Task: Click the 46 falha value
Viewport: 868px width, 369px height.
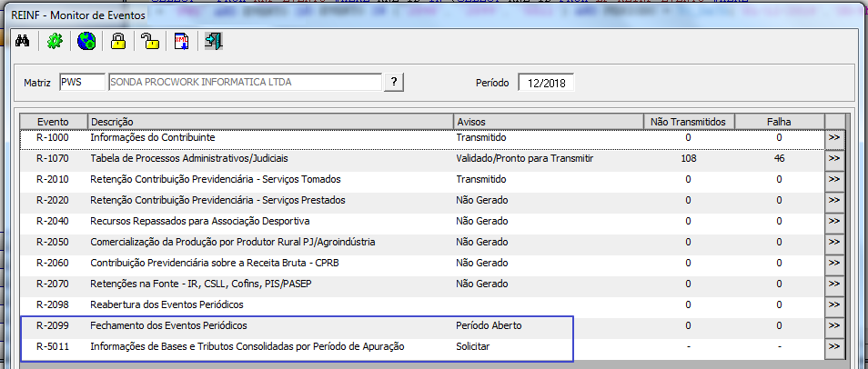Action: [x=779, y=158]
